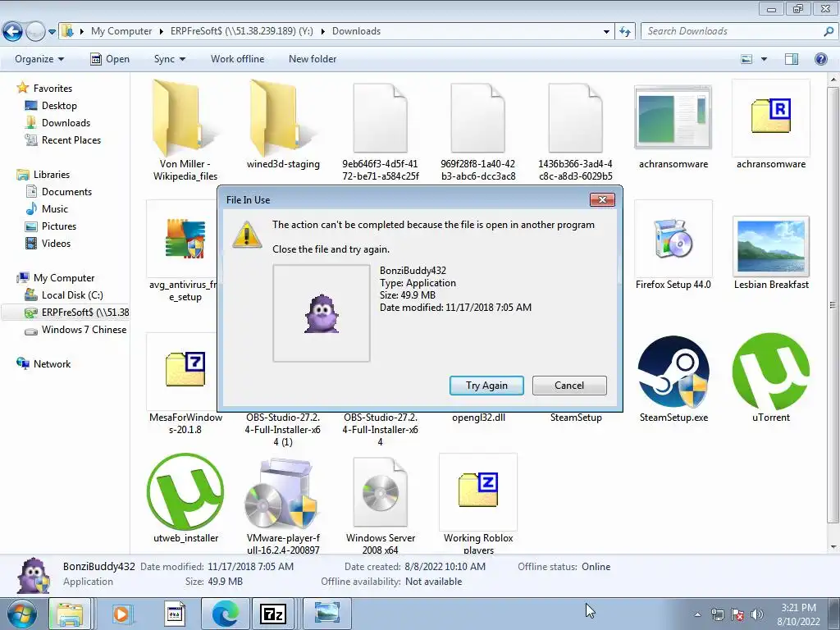Select the ERPFreSoft$ network drive in the tree
The image size is (840, 630).
pos(66,313)
